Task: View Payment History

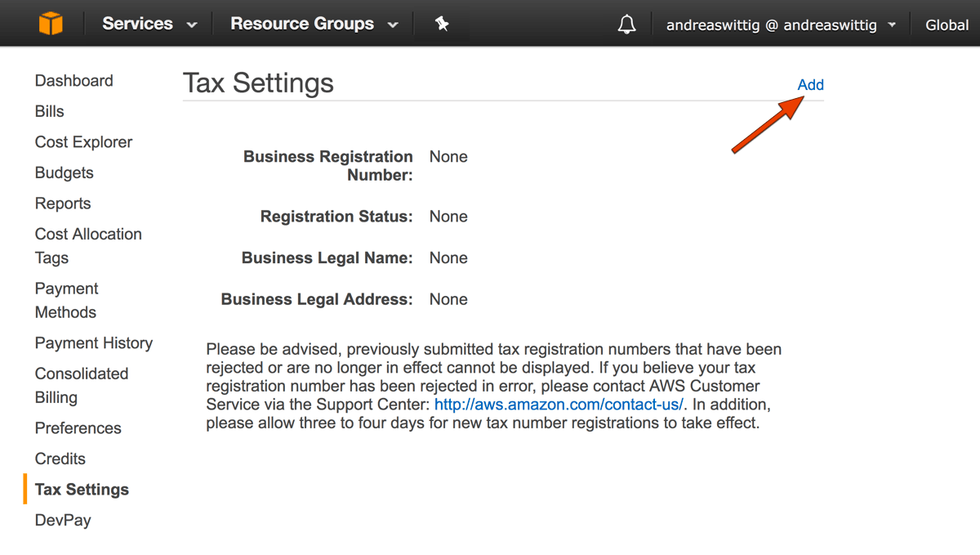Action: [x=94, y=343]
